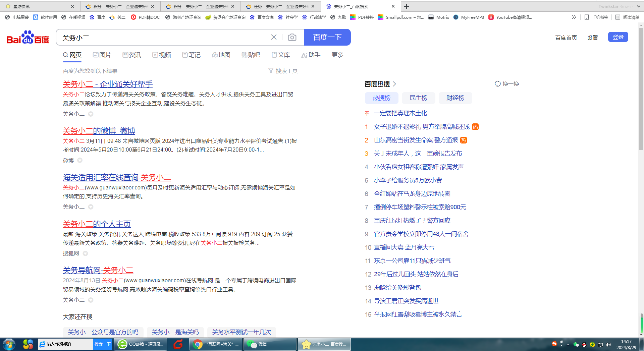Open bookmark 海关产地证查询
Screen dimensions: 644x351
click(x=183, y=17)
